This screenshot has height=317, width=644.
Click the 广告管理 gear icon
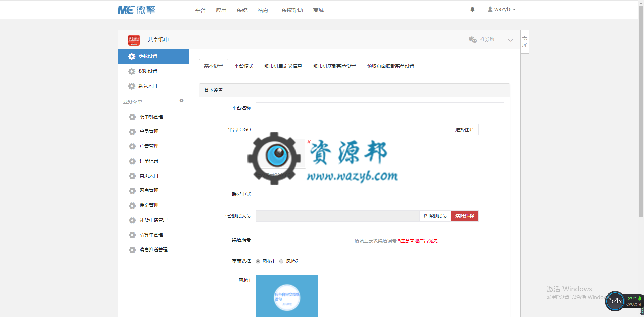132,146
